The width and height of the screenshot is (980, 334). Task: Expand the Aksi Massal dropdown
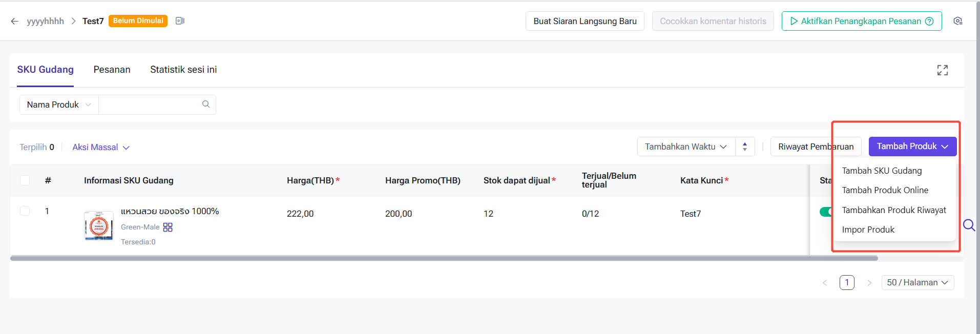(101, 147)
